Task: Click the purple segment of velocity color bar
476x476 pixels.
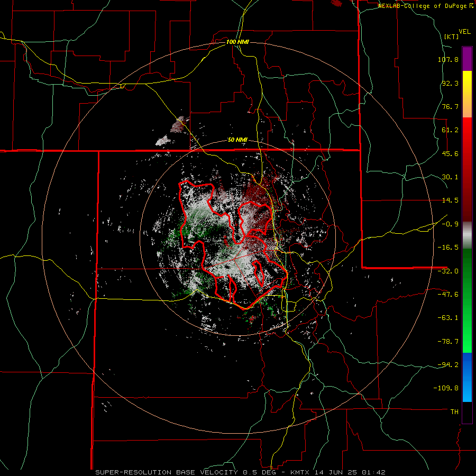Action: tap(467, 59)
